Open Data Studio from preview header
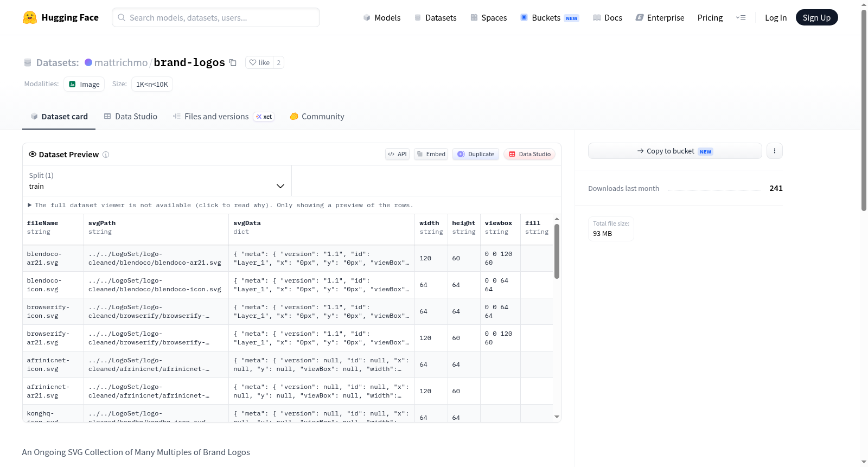The image size is (868, 467). coord(529,154)
